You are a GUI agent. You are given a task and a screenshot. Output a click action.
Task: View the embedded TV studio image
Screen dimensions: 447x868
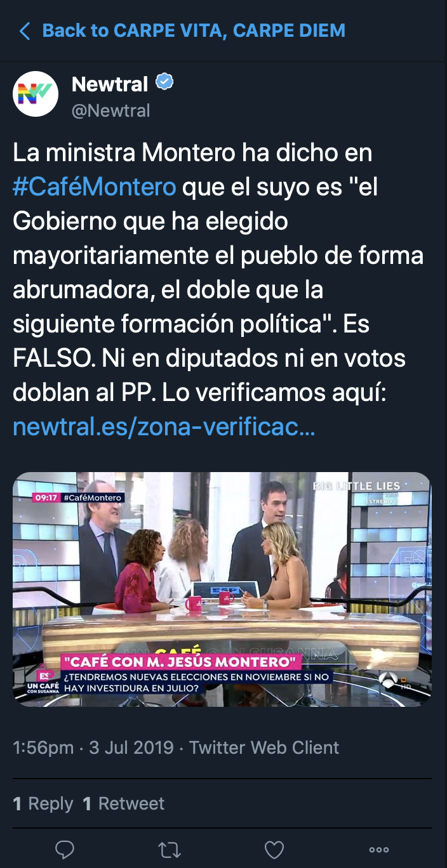pyautogui.click(x=222, y=589)
